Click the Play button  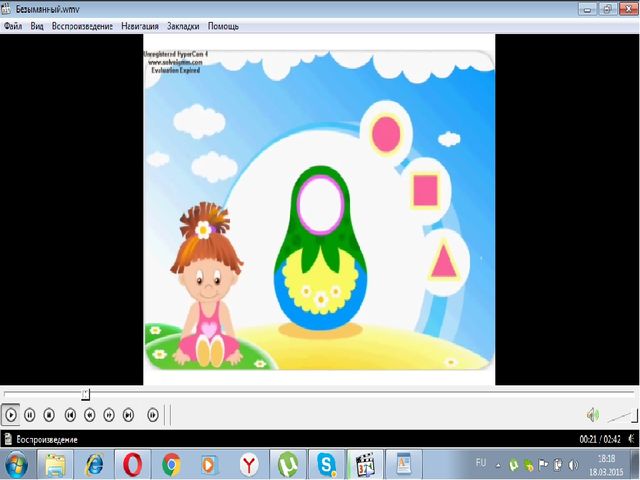(11, 415)
